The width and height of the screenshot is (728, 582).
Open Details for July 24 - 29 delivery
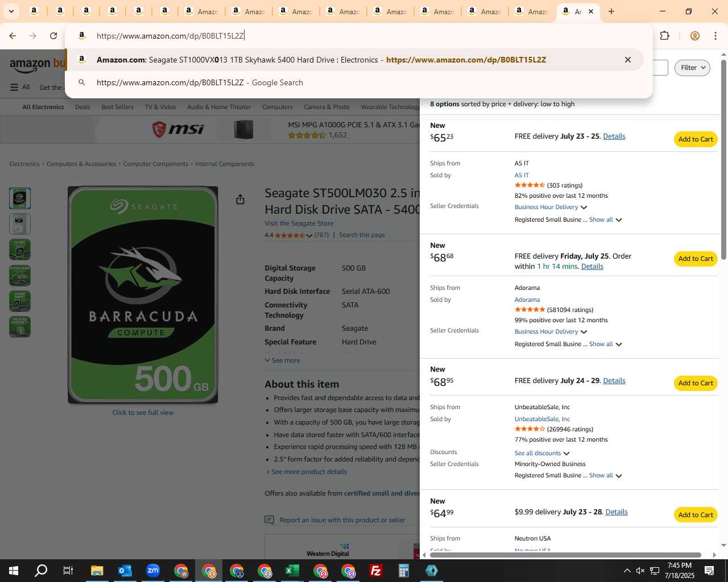pyautogui.click(x=614, y=381)
